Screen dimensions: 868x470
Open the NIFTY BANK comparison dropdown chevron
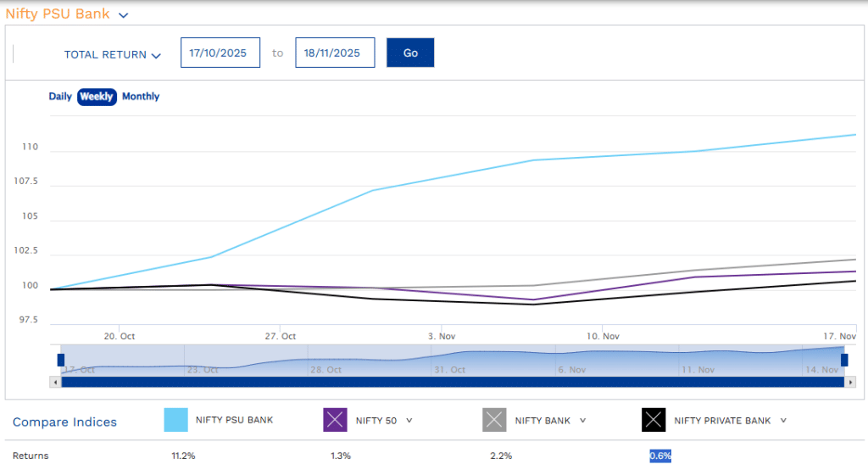tap(583, 420)
